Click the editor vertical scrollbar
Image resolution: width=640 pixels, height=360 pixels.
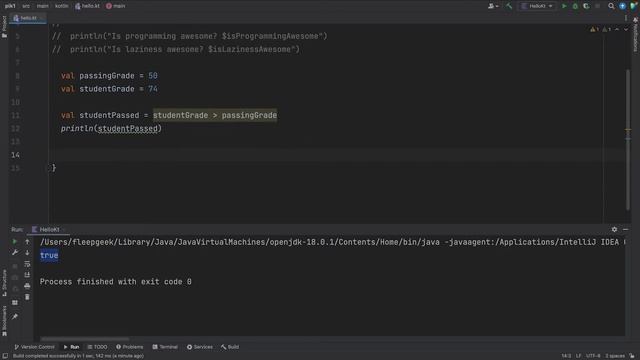coord(628,140)
